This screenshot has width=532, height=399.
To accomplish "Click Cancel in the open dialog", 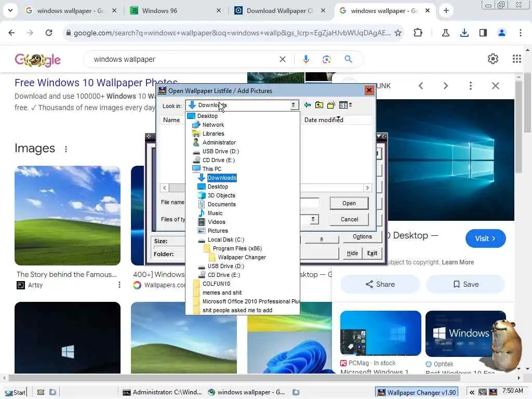I will pos(349,219).
